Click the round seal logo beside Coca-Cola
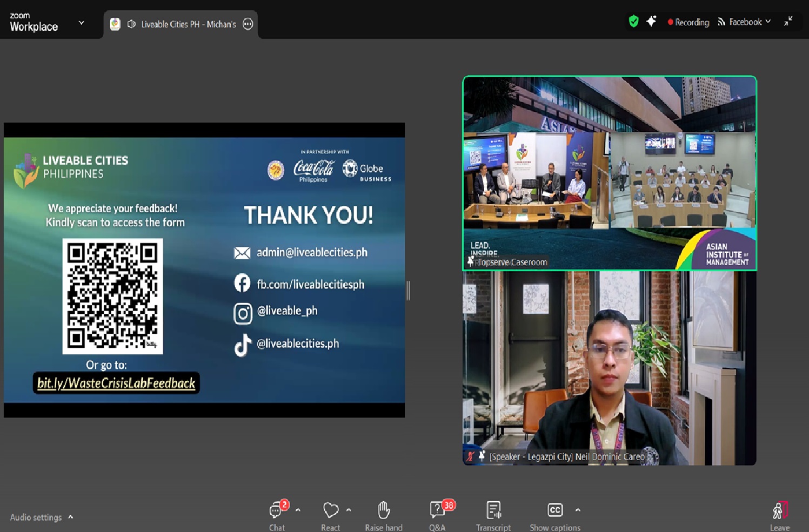The width and height of the screenshot is (809, 532). [276, 171]
